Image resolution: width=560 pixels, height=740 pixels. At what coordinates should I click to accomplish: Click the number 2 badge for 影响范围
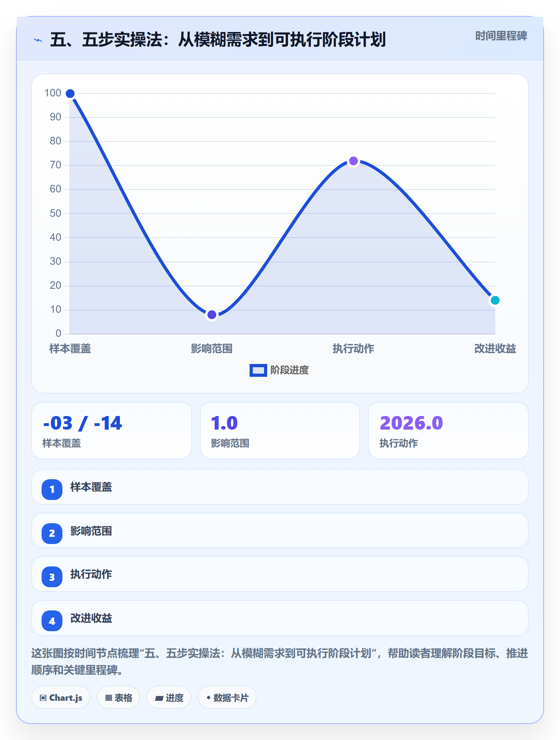coord(52,533)
